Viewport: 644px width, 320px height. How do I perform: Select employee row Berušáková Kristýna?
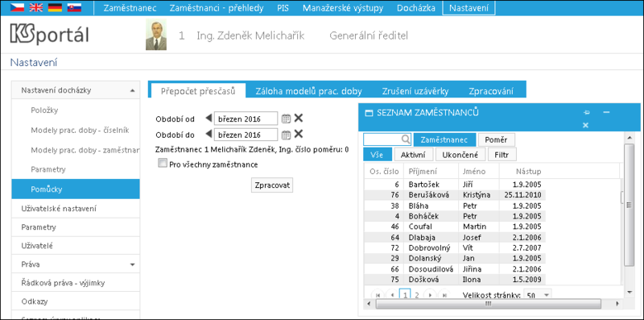[x=455, y=194]
